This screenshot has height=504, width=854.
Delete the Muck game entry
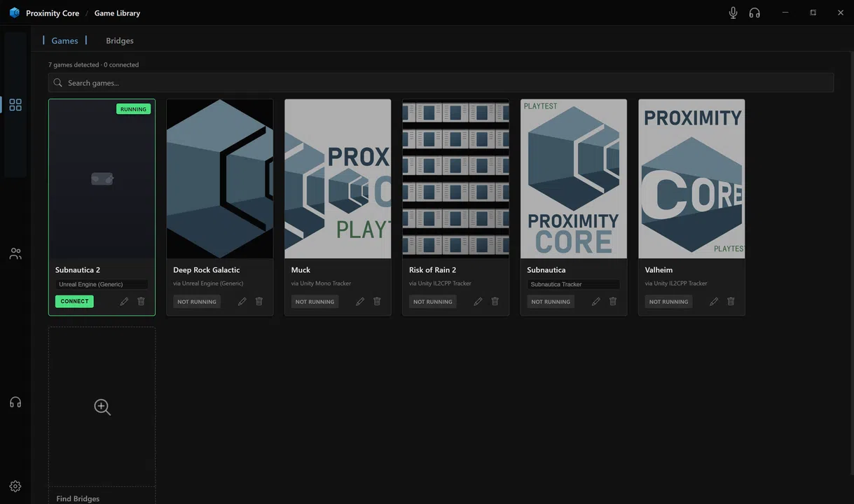[x=377, y=302]
